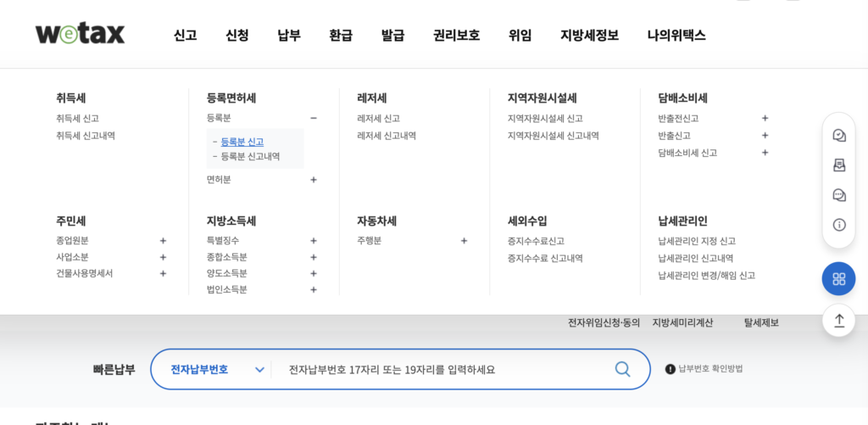Open the chat bubble icon in side panel
This screenshot has height=425, width=868.
[839, 195]
